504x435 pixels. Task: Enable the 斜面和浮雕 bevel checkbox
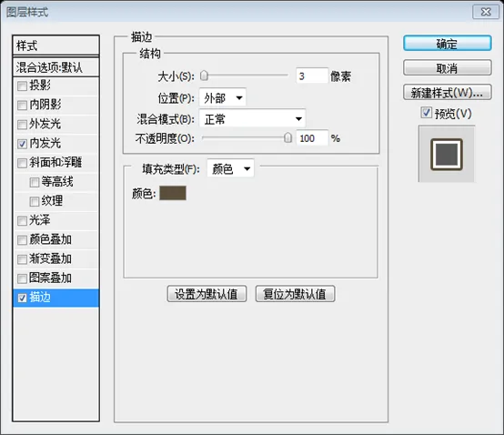click(x=22, y=163)
